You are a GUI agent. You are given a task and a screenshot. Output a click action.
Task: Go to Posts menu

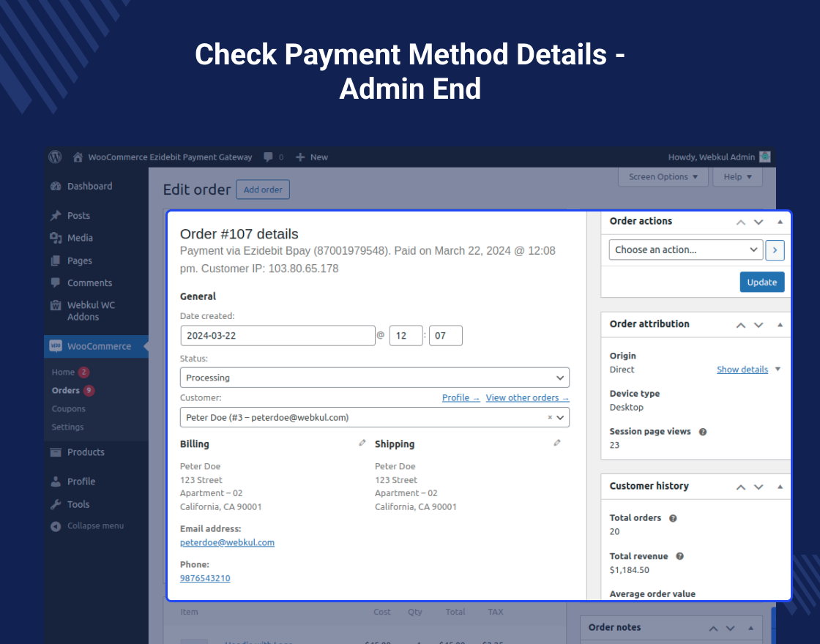point(78,215)
